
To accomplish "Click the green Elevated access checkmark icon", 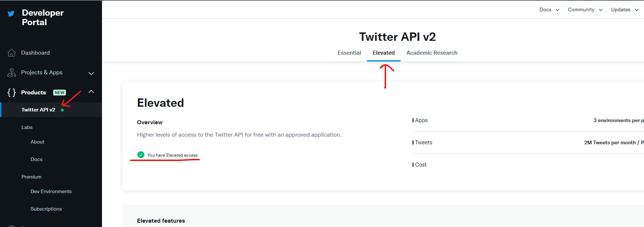I will click(x=141, y=155).
